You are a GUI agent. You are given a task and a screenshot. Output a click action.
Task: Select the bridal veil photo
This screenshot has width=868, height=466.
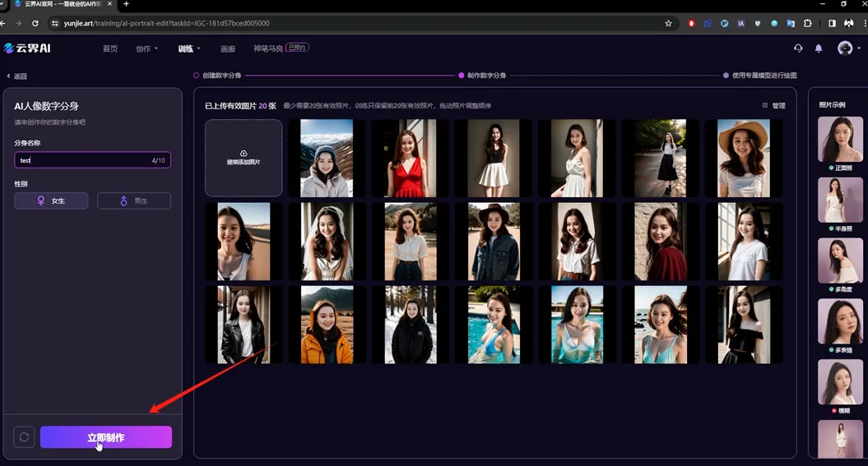point(327,242)
